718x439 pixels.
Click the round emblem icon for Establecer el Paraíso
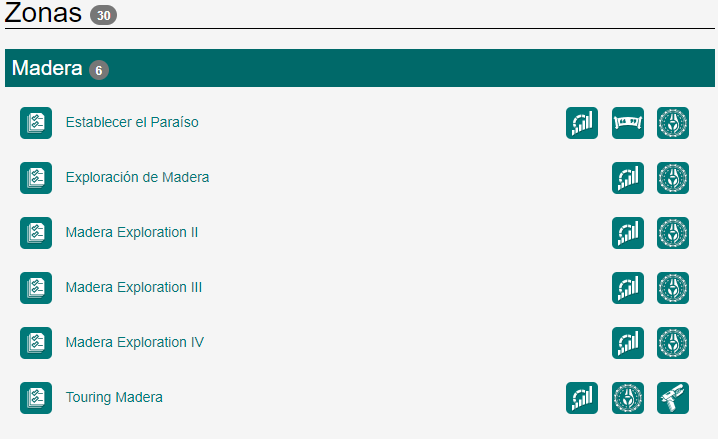[x=673, y=123]
